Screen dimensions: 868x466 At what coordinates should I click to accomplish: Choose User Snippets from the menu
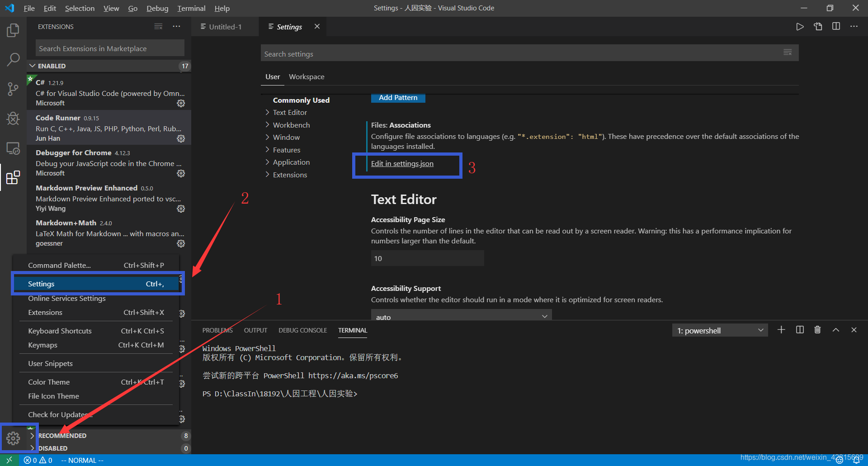96,363
